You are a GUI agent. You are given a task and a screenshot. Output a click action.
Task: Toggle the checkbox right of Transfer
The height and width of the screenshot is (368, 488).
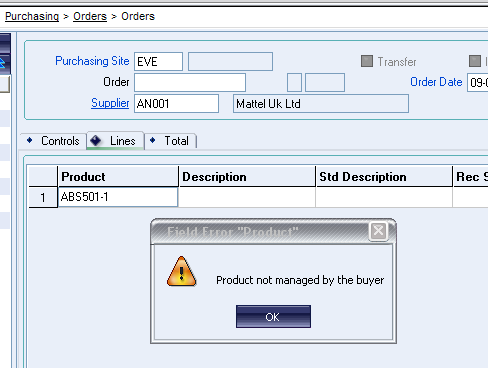click(x=475, y=61)
